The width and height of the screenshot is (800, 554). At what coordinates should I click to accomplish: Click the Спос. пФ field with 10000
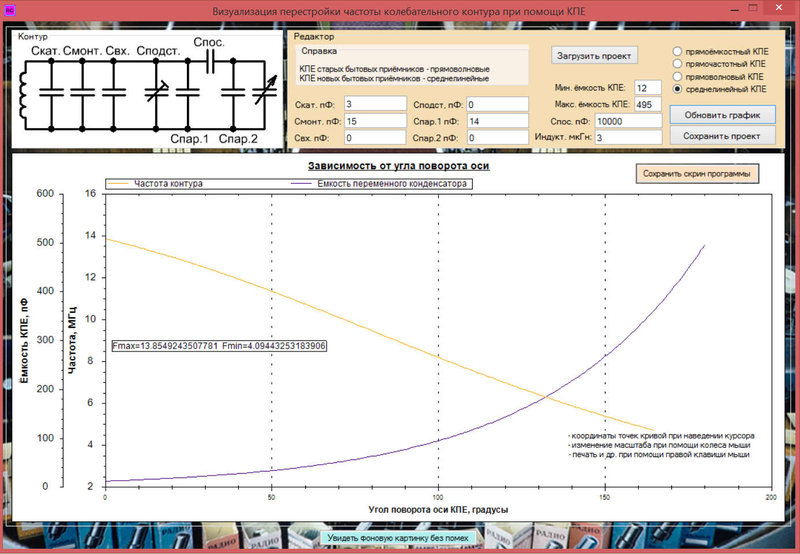click(x=628, y=121)
